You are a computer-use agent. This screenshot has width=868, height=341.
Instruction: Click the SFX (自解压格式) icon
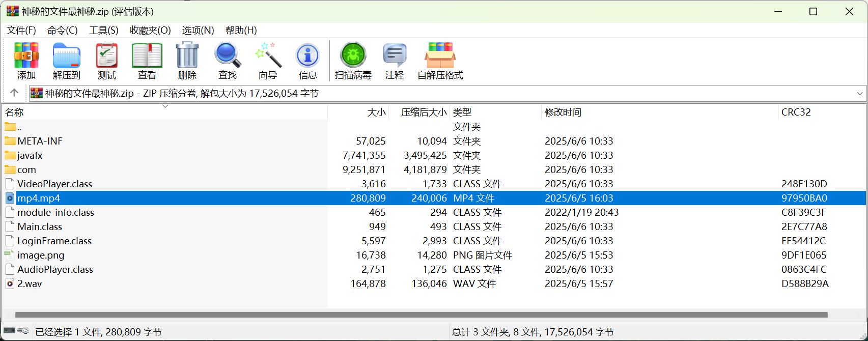pyautogui.click(x=440, y=56)
